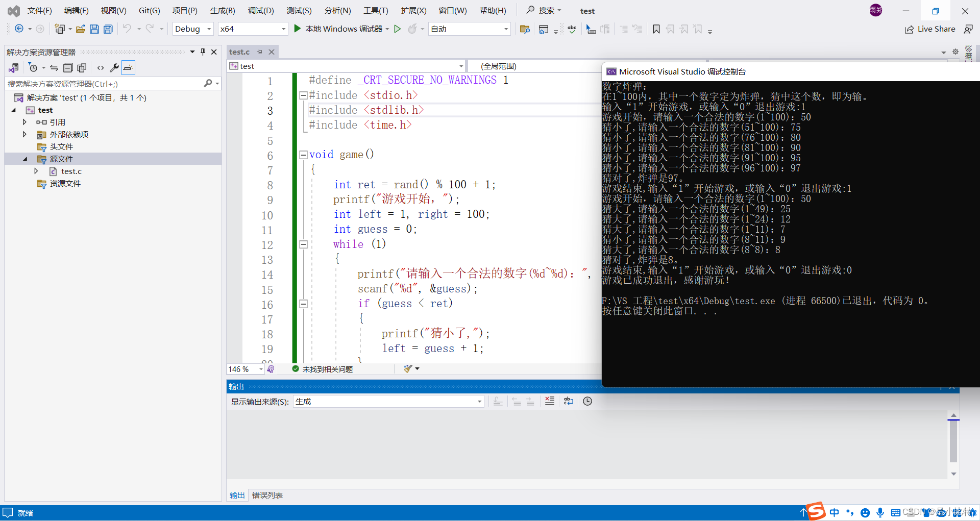Open a file using the folder icon
The height and width of the screenshot is (521, 980).
[81, 29]
